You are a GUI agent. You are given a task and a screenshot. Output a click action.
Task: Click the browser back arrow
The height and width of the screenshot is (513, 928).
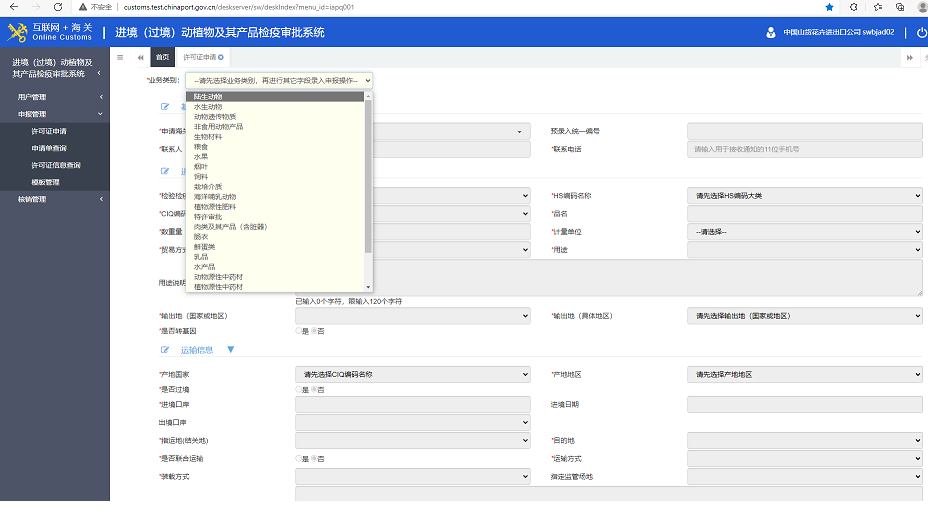[x=14, y=7]
